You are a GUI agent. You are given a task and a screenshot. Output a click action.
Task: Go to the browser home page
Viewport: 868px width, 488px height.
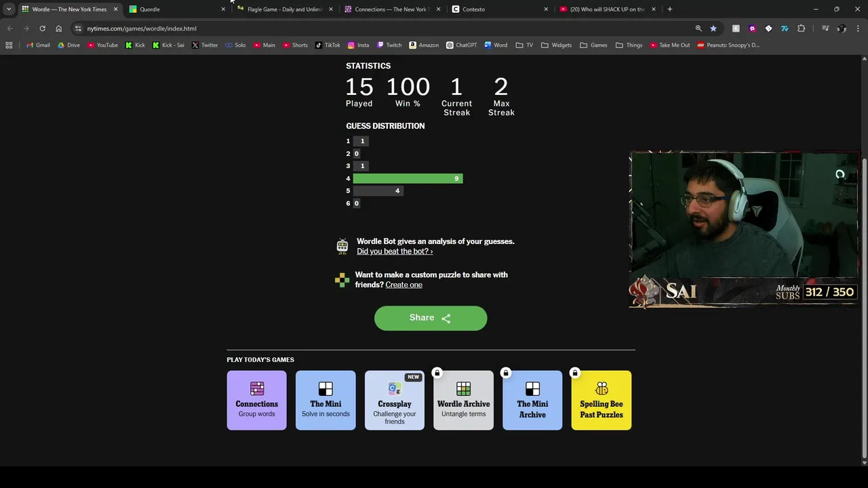(x=58, y=28)
